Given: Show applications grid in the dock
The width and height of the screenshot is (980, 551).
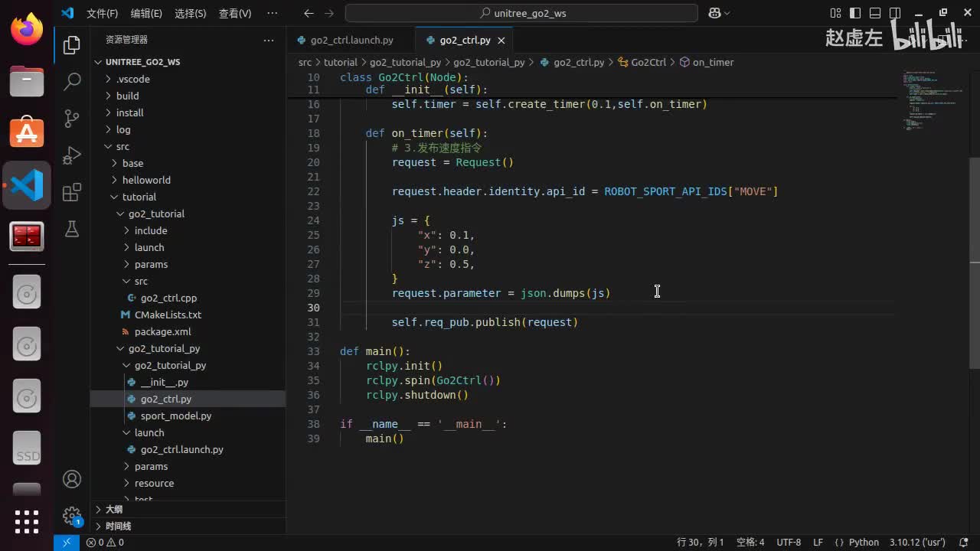Looking at the screenshot, I should pos(27,521).
